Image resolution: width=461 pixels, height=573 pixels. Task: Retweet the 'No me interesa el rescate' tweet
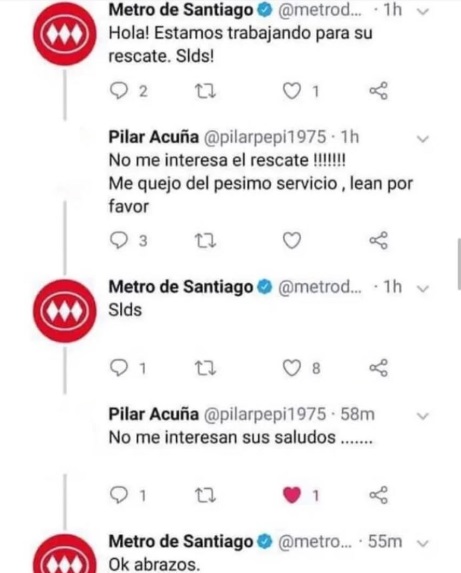coord(205,241)
